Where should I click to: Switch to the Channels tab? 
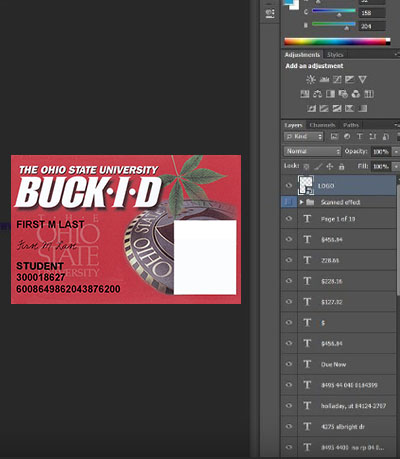(x=322, y=125)
